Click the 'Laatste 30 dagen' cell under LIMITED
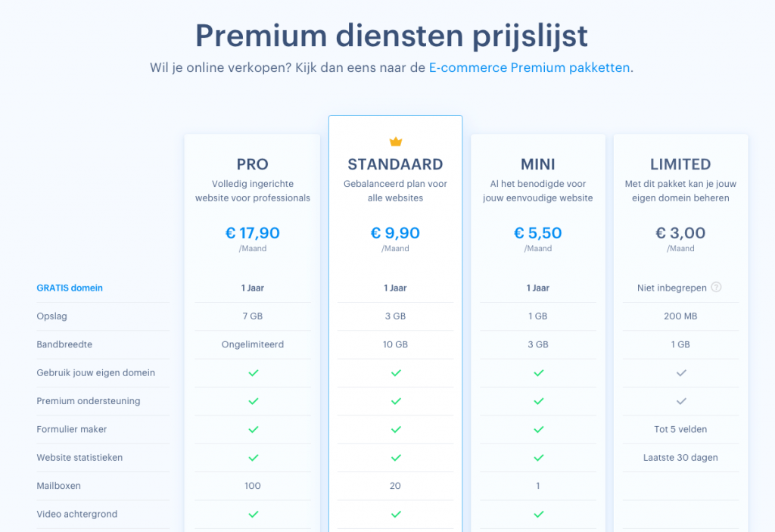The image size is (775, 532). point(680,457)
